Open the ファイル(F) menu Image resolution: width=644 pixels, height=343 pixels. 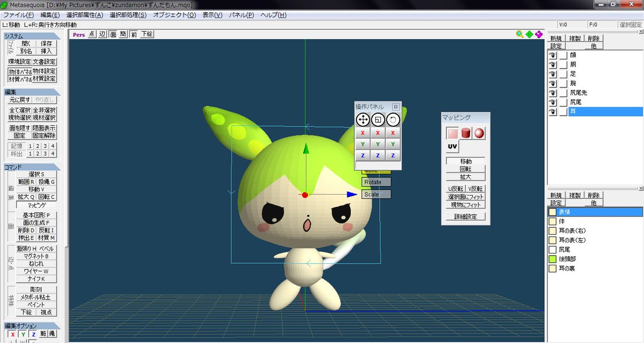tap(18, 14)
